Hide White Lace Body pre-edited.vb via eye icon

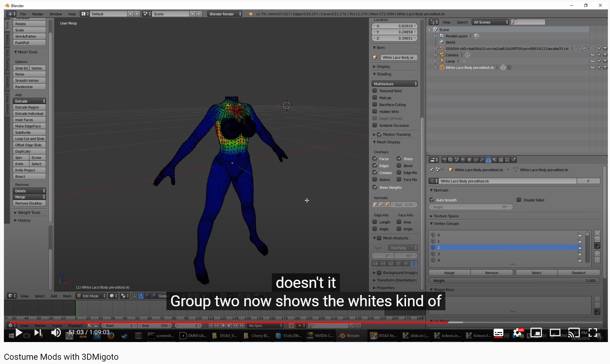[593, 68]
